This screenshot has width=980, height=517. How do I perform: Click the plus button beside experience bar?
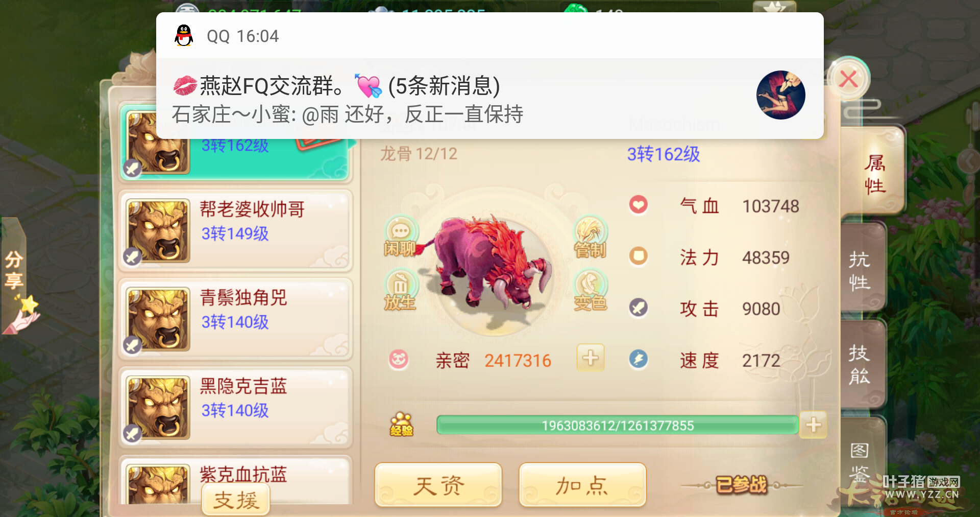813,425
